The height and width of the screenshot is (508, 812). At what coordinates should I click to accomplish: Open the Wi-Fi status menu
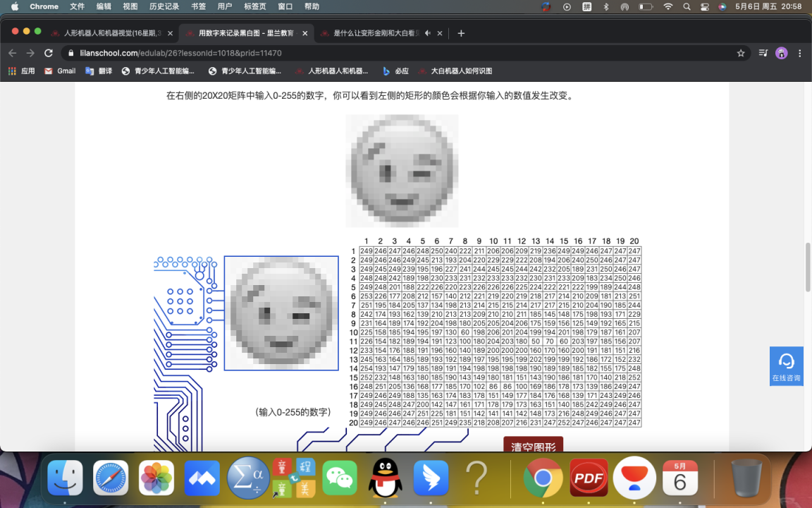pos(668,7)
